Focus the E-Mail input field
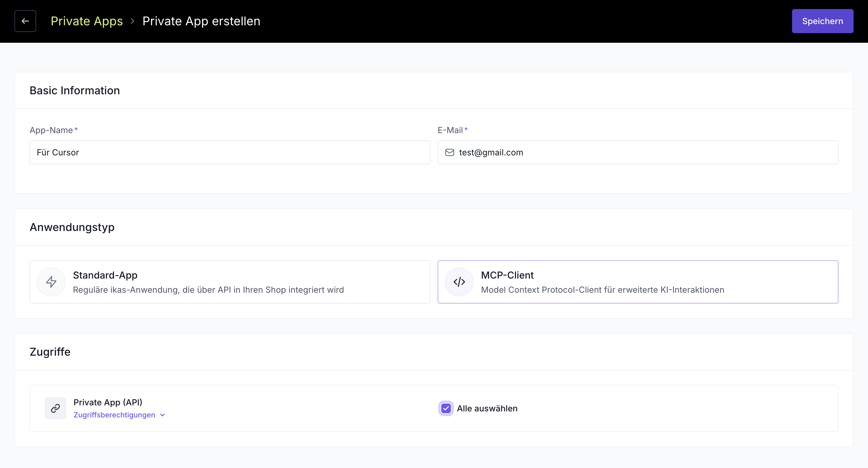The height and width of the screenshot is (468, 868). click(x=638, y=152)
